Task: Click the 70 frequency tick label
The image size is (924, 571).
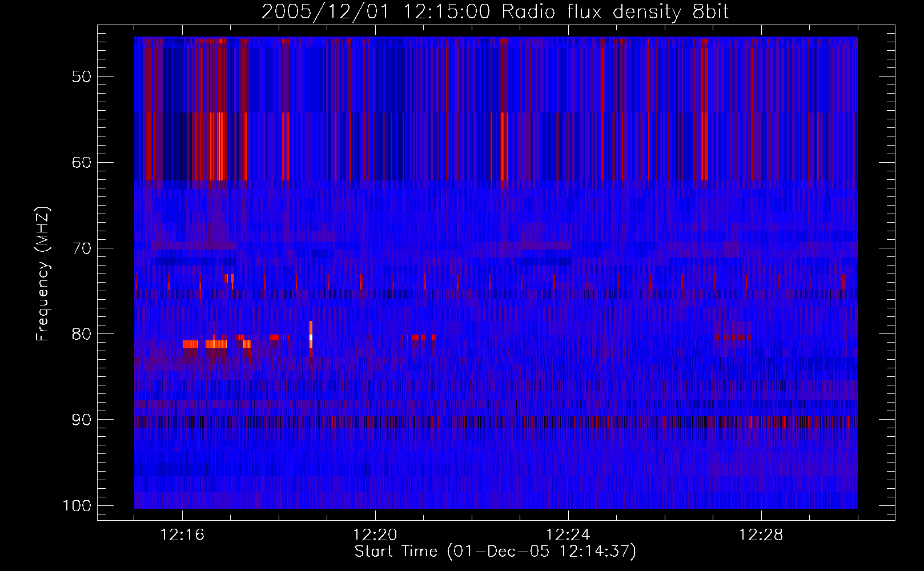Action: pyautogui.click(x=82, y=248)
